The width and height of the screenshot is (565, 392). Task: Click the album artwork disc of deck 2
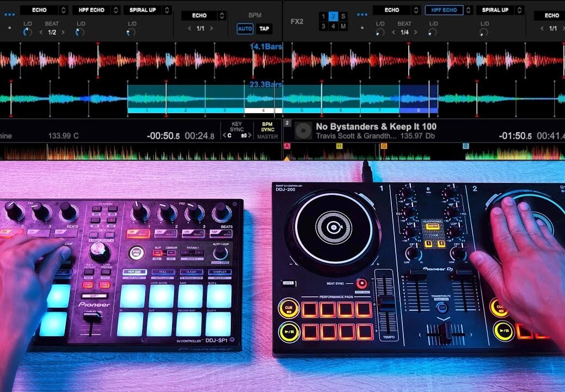pos(303,131)
